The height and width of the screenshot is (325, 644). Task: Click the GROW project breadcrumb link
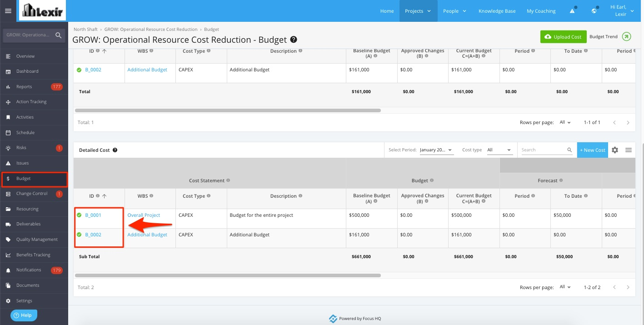coord(151,29)
